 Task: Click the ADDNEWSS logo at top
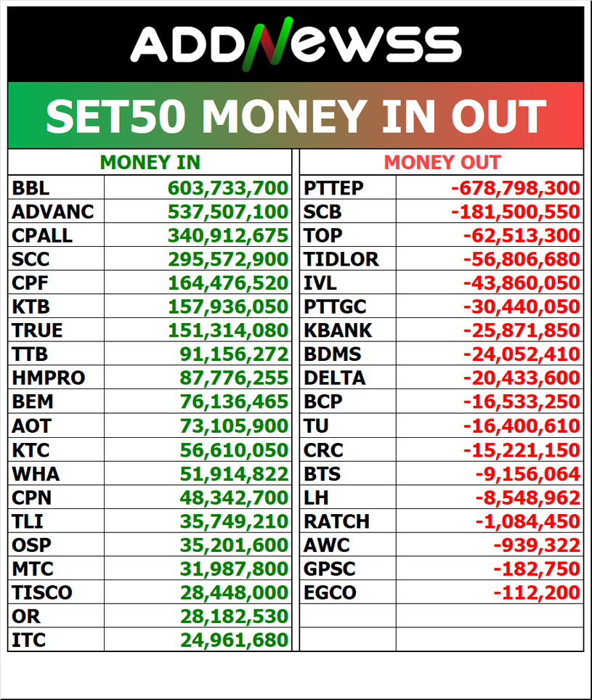point(296,44)
